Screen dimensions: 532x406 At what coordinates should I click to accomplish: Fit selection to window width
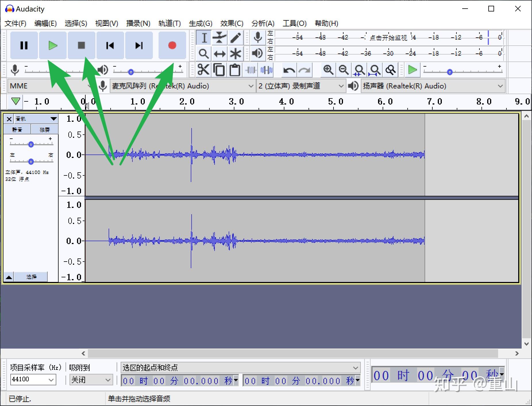pos(359,70)
